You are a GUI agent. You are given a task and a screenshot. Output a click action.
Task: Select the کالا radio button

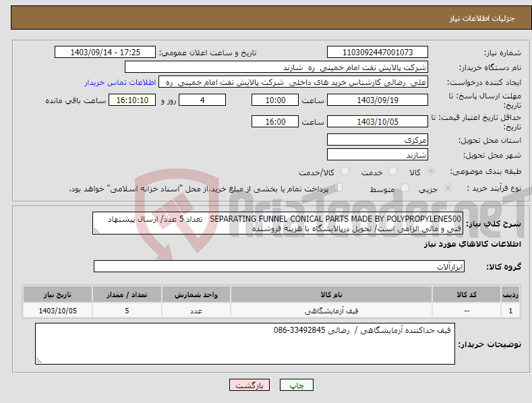[x=431, y=171]
